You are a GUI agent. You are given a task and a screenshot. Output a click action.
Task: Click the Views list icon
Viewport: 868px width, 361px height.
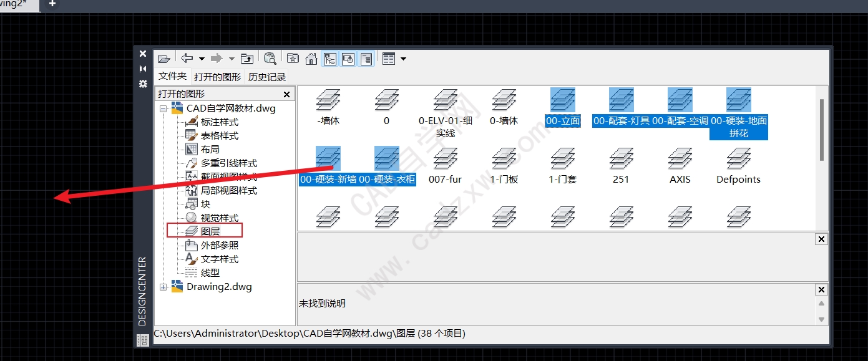pos(389,59)
